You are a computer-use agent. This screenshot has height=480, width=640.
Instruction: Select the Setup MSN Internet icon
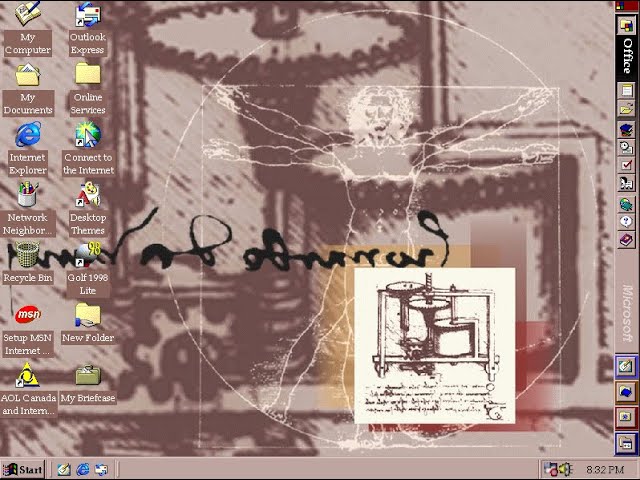point(27,314)
